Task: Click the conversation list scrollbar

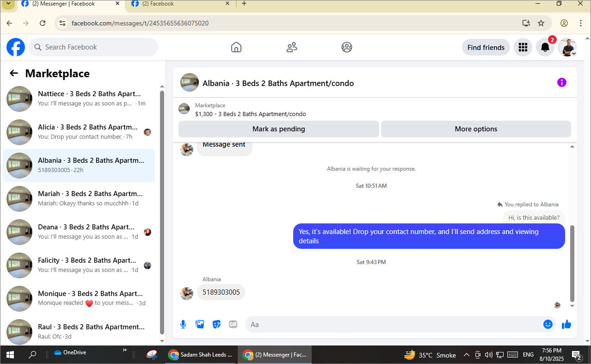Action: [162, 212]
